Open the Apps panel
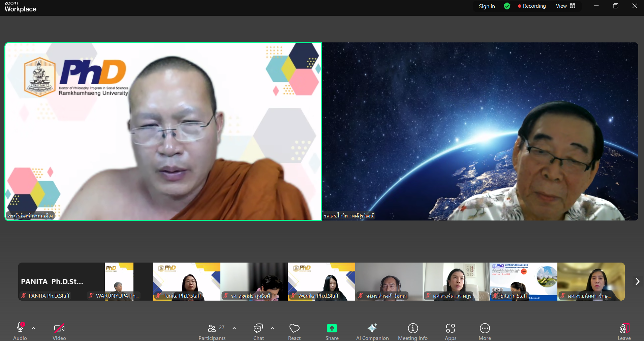The height and width of the screenshot is (341, 644). pyautogui.click(x=451, y=331)
